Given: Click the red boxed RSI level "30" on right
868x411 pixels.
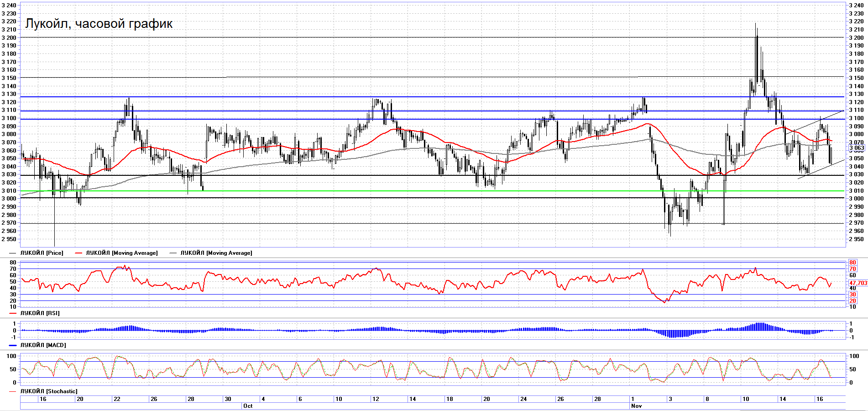Looking at the screenshot, I should pyautogui.click(x=852, y=295).
